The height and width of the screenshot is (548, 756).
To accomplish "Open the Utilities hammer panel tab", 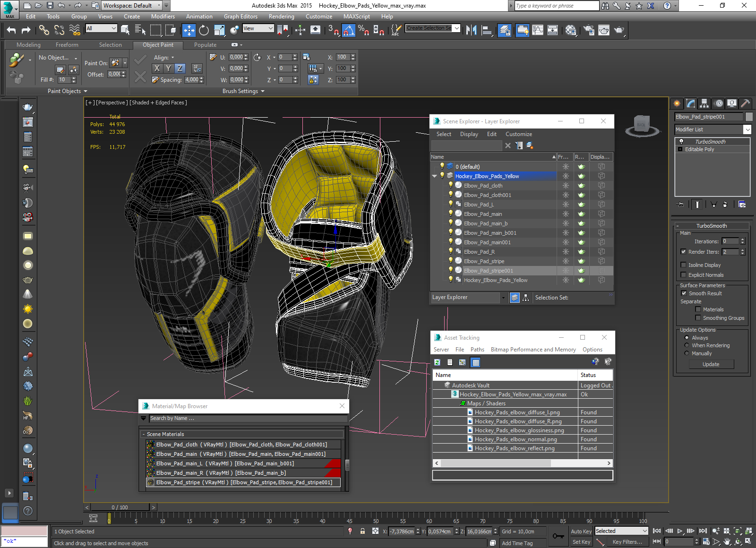I will [x=745, y=103].
